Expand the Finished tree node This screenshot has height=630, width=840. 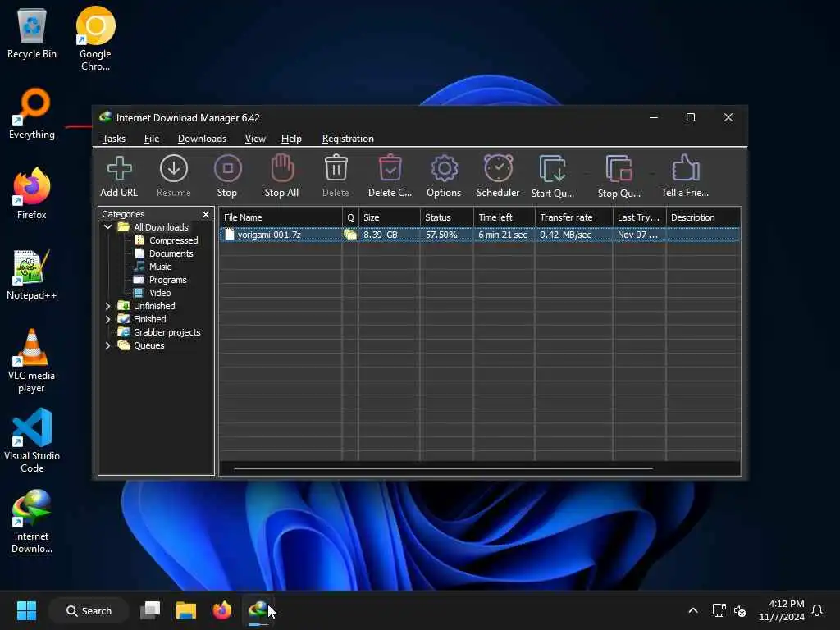(x=107, y=319)
